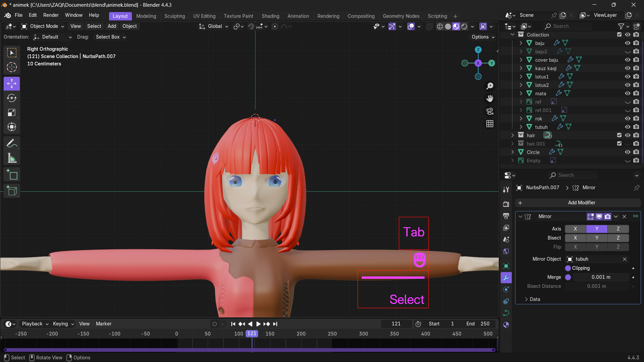Open the Window menu
Viewport: 644px width, 362px height.
tap(73, 15)
